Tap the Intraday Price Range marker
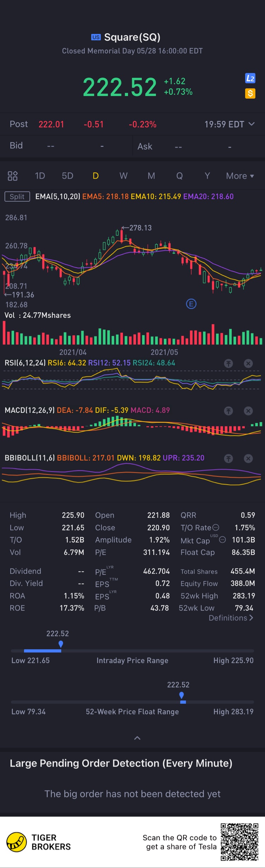The height and width of the screenshot is (868, 265). click(61, 644)
